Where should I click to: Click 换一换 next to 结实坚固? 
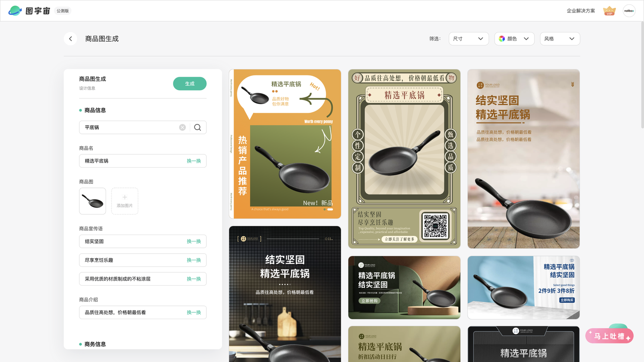(x=194, y=241)
